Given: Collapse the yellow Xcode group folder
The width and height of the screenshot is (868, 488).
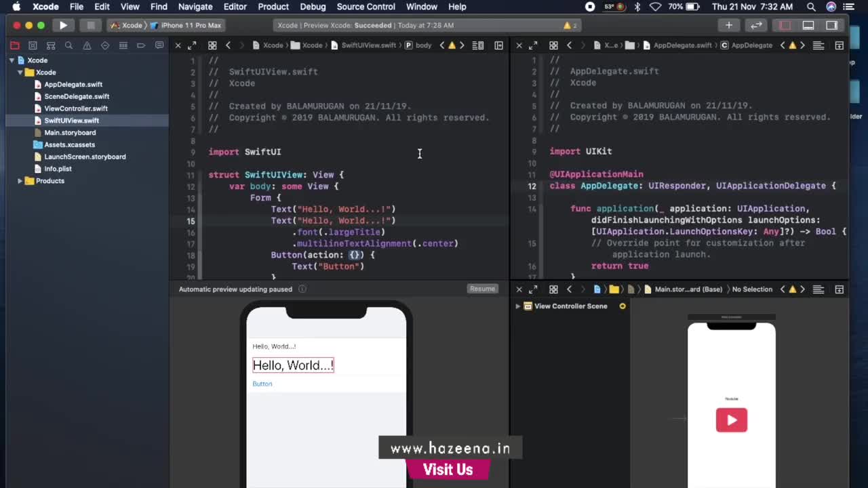Looking at the screenshot, I should [20, 73].
